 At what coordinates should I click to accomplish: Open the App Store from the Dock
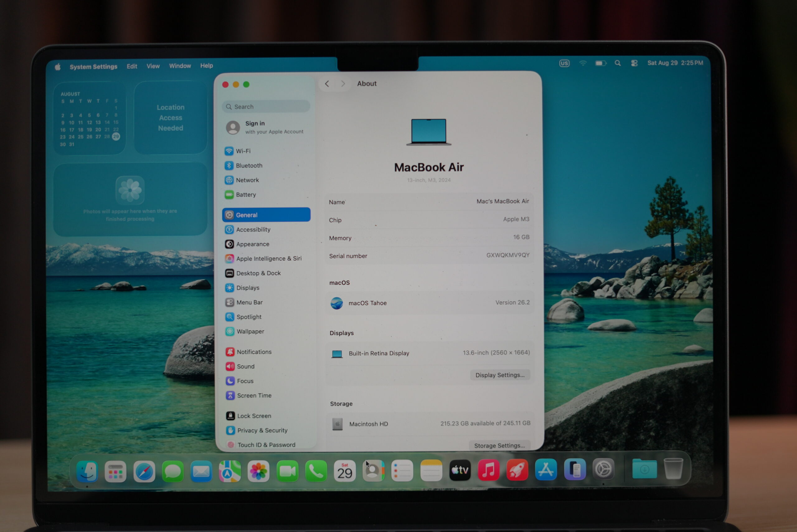(x=546, y=469)
